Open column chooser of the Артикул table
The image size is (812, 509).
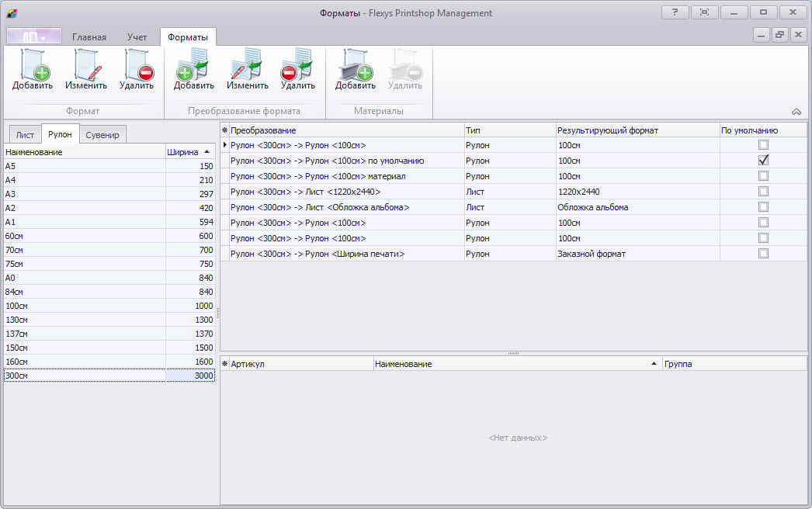(225, 364)
